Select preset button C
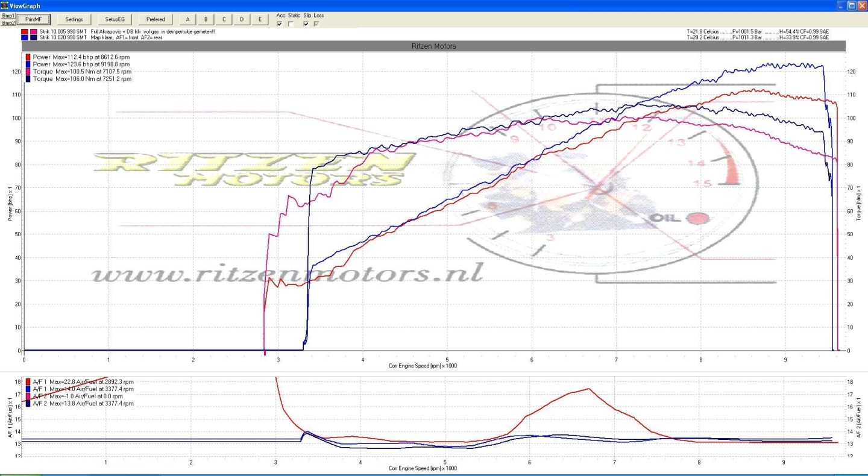 click(x=224, y=19)
